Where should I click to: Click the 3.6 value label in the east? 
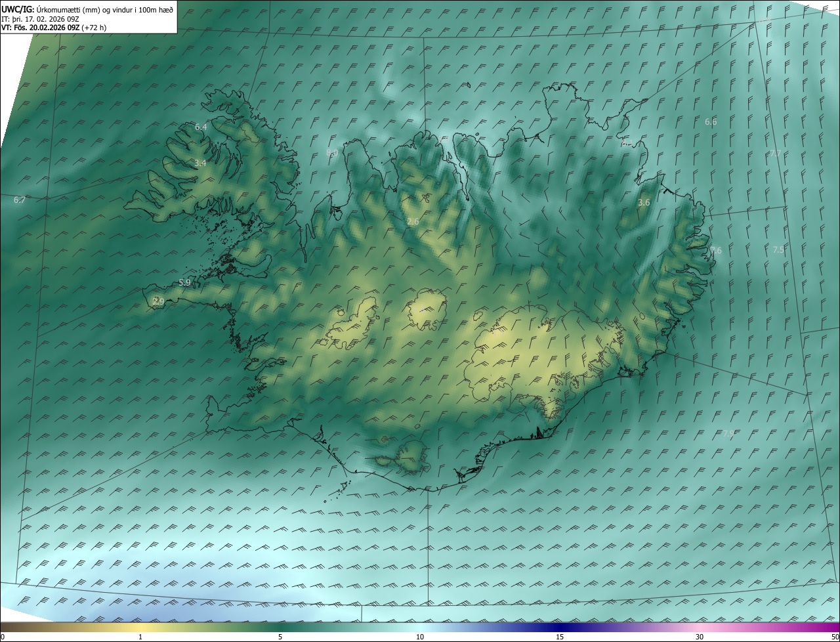coord(644,203)
